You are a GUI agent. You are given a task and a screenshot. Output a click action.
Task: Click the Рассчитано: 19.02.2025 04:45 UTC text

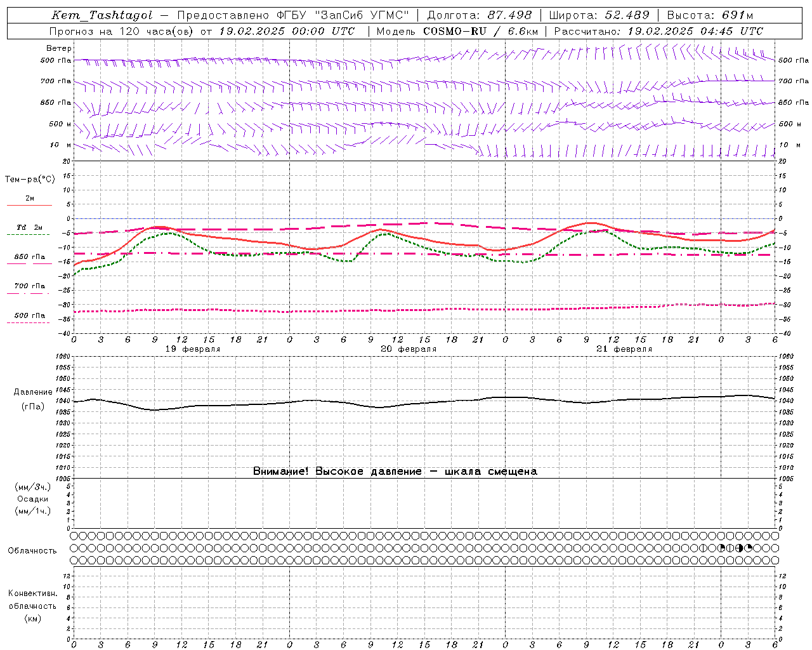tap(658, 31)
